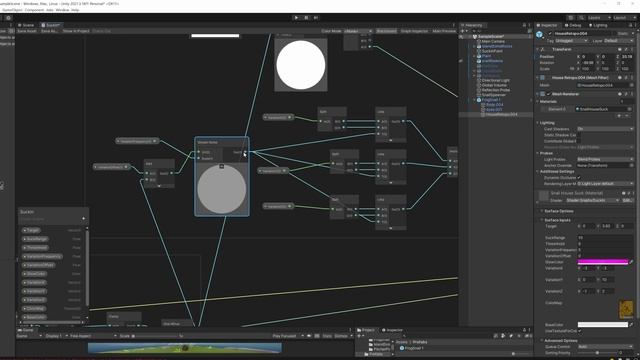This screenshot has width=640, height=360.
Task: Toggle the Mesh Renderer enabled checkbox
Action: pos(549,94)
